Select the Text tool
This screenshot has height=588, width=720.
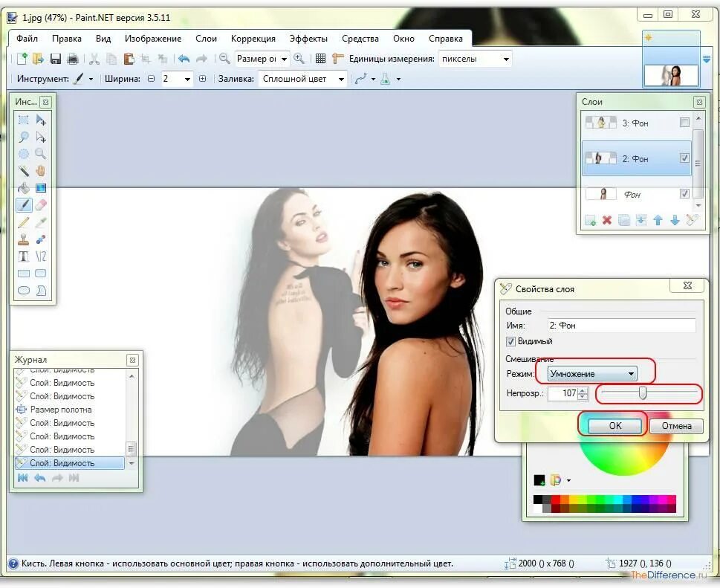(x=24, y=256)
